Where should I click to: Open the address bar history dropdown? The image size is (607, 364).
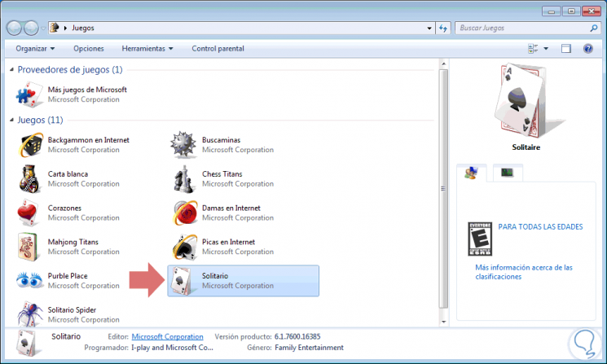point(429,28)
